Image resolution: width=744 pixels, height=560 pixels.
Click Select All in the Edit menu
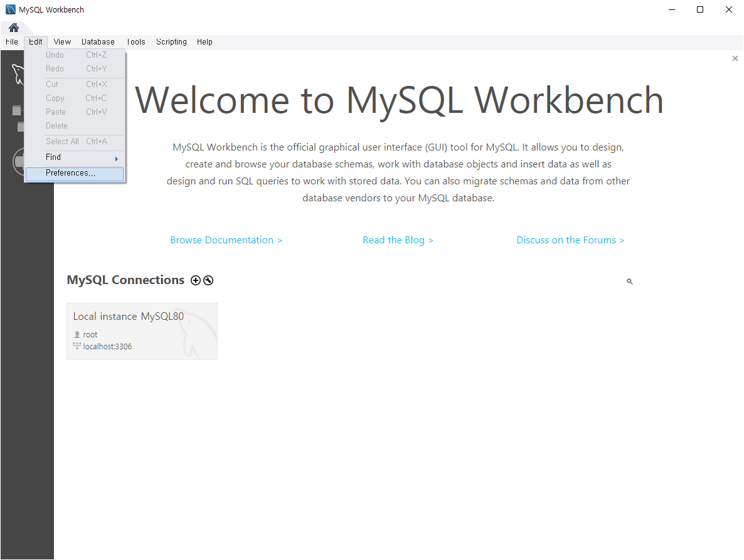point(75,141)
